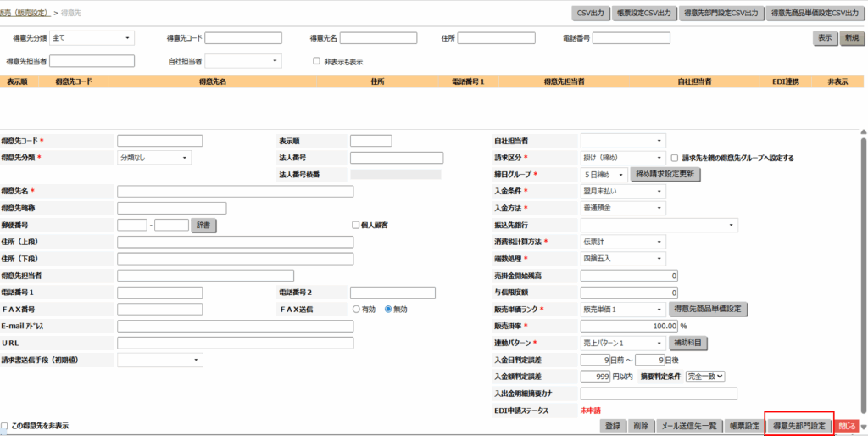Click the 辞書 postal code lookup button
The image size is (868, 436).
pyautogui.click(x=204, y=225)
